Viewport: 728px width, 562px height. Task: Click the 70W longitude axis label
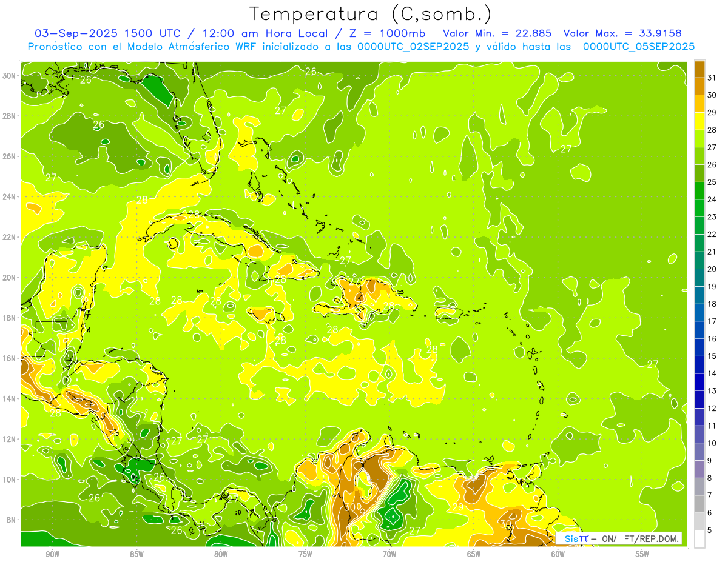tap(389, 554)
